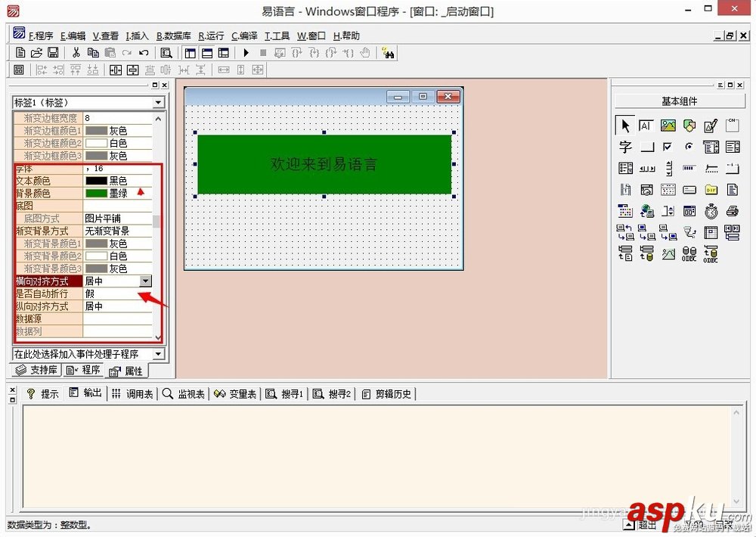The width and height of the screenshot is (756, 537).
Task: Open a file with folder toolbar icon
Action: 36,53
